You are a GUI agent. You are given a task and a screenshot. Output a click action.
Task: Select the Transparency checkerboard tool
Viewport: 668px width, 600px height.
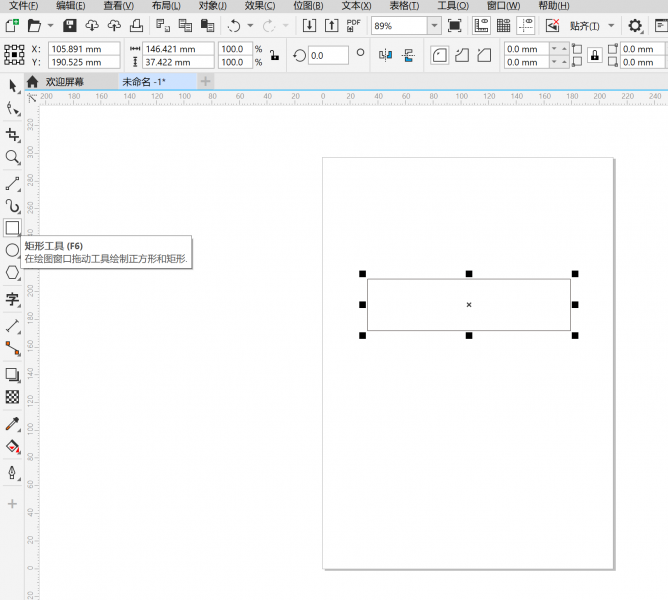click(x=12, y=397)
